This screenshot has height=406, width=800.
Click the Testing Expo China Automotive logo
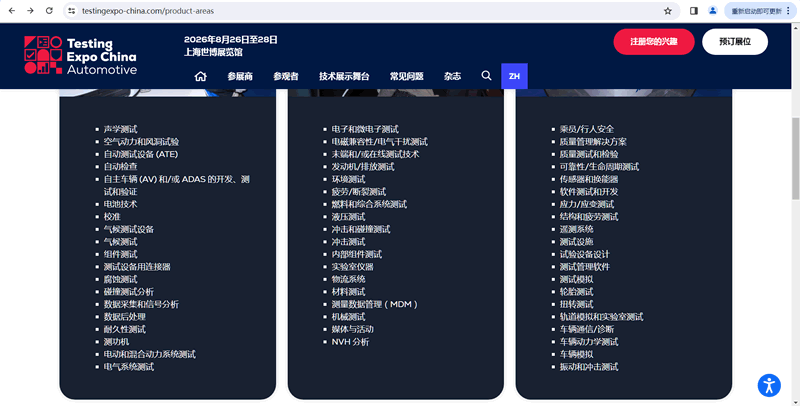click(x=82, y=56)
